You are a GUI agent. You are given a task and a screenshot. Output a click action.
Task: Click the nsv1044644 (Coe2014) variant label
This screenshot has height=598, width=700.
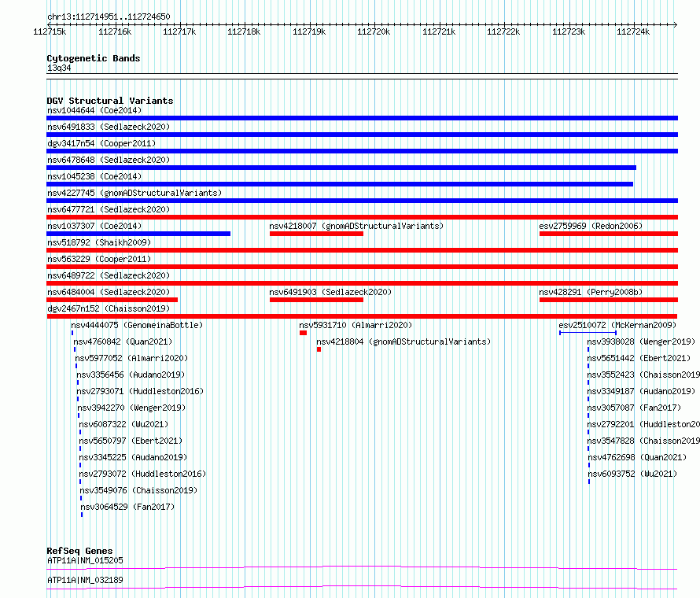coord(94,110)
